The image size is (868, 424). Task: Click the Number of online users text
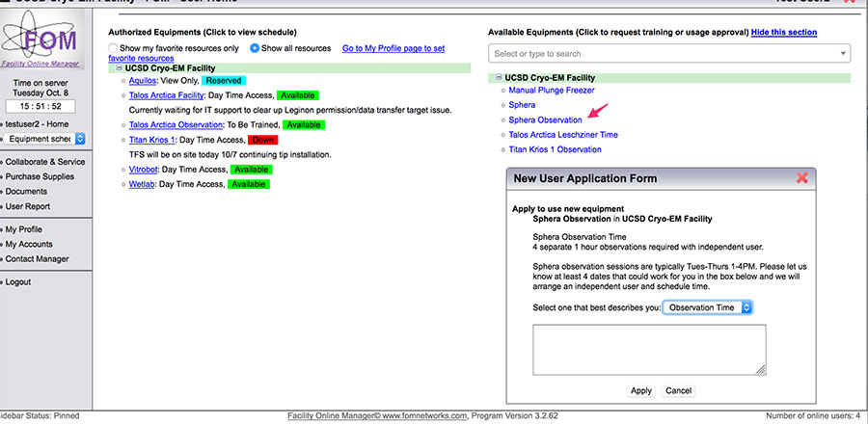813,415
